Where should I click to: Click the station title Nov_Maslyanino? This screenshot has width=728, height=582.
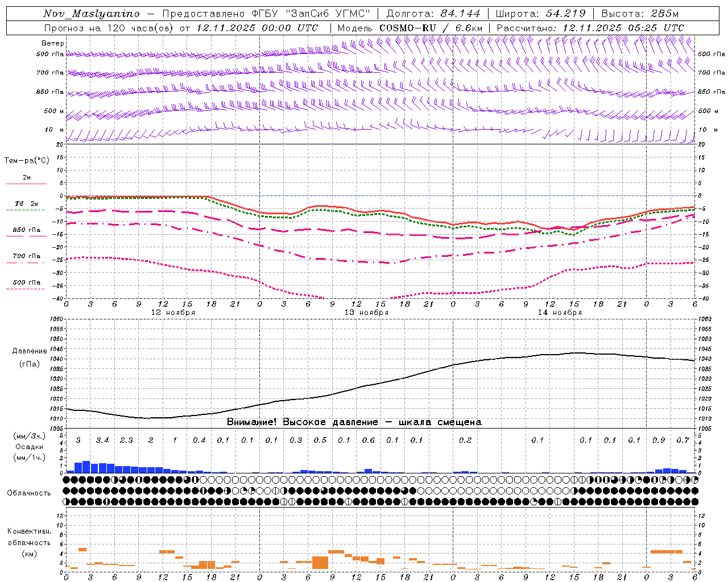[x=92, y=14]
